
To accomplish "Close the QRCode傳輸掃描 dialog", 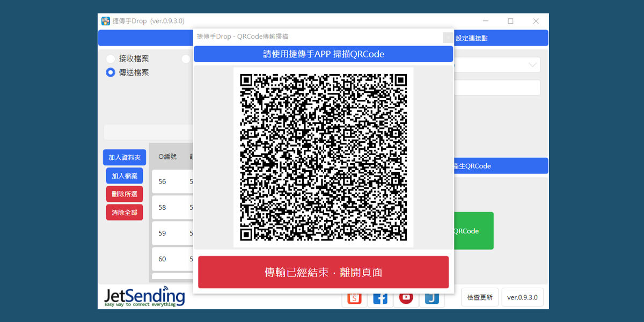I will [448, 37].
